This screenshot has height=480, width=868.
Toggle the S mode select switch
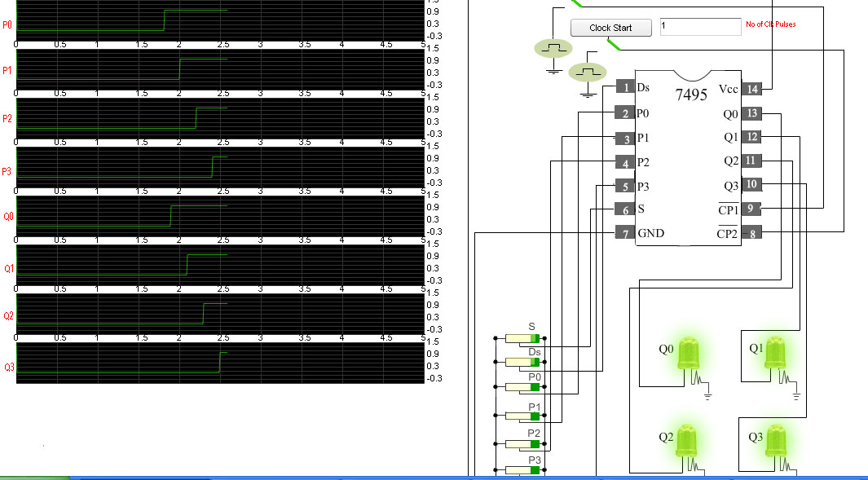tap(522, 338)
